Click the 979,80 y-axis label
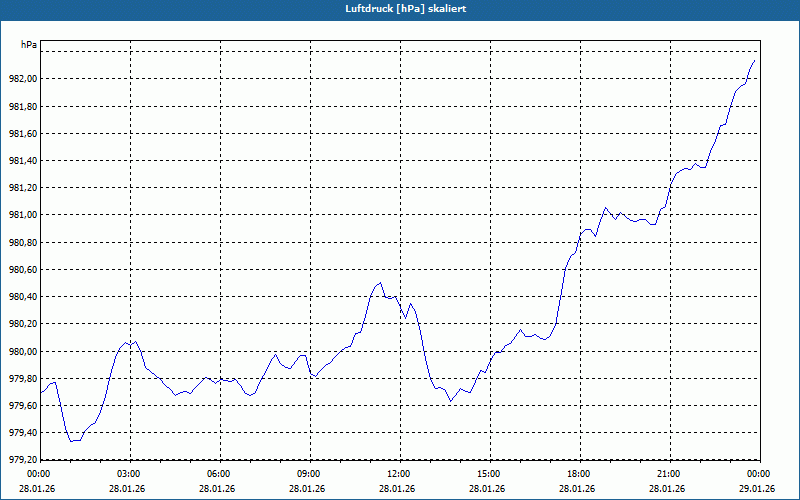 pyautogui.click(x=23, y=379)
